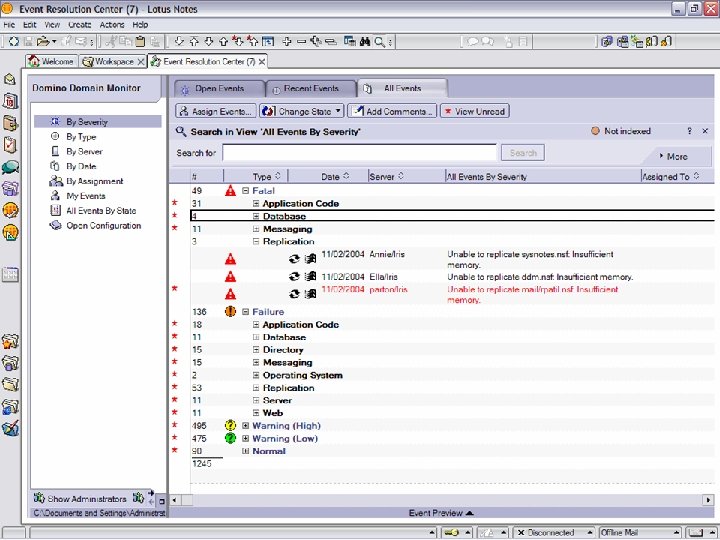The image size is (720, 540).
Task: Click the Warning (Low) green question icon
Action: point(231,439)
